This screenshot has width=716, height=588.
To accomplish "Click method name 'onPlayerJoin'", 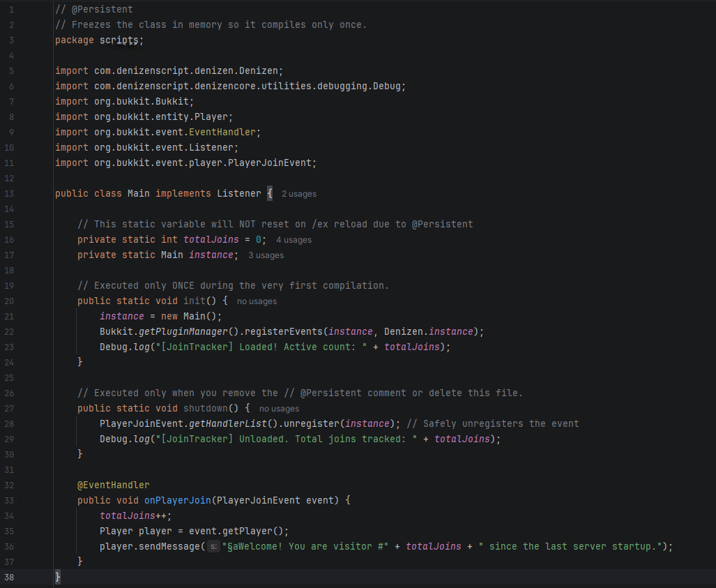I will coord(178,501).
